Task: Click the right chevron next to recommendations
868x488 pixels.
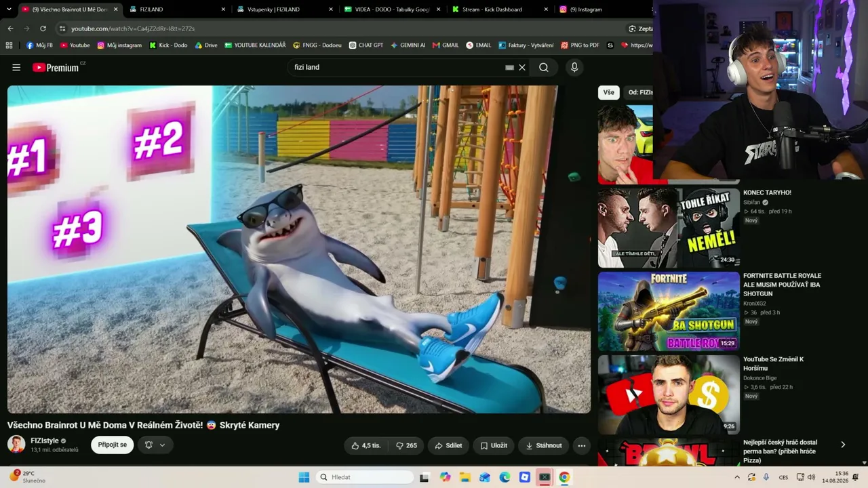Action: (843, 445)
